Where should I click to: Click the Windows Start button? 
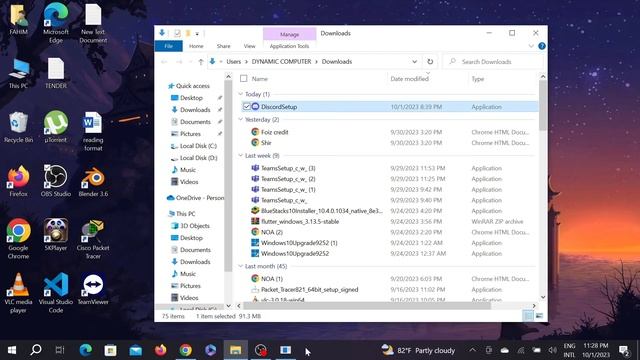pos(12,350)
